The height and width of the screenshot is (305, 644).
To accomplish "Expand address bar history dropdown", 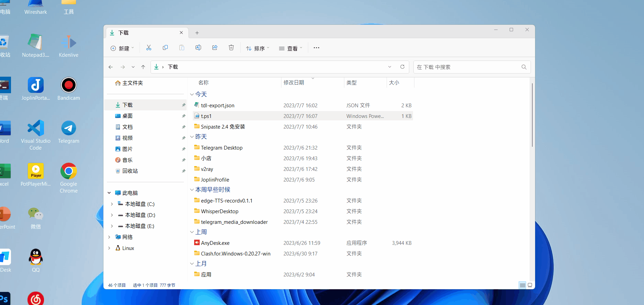I will pyautogui.click(x=390, y=67).
